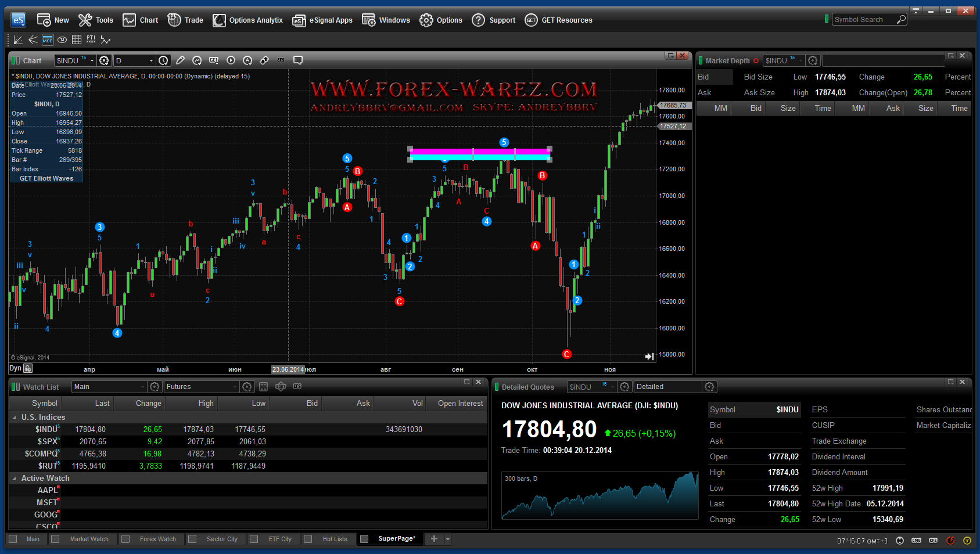Switch to the Sector City tab
980x554 pixels.
coord(221,539)
